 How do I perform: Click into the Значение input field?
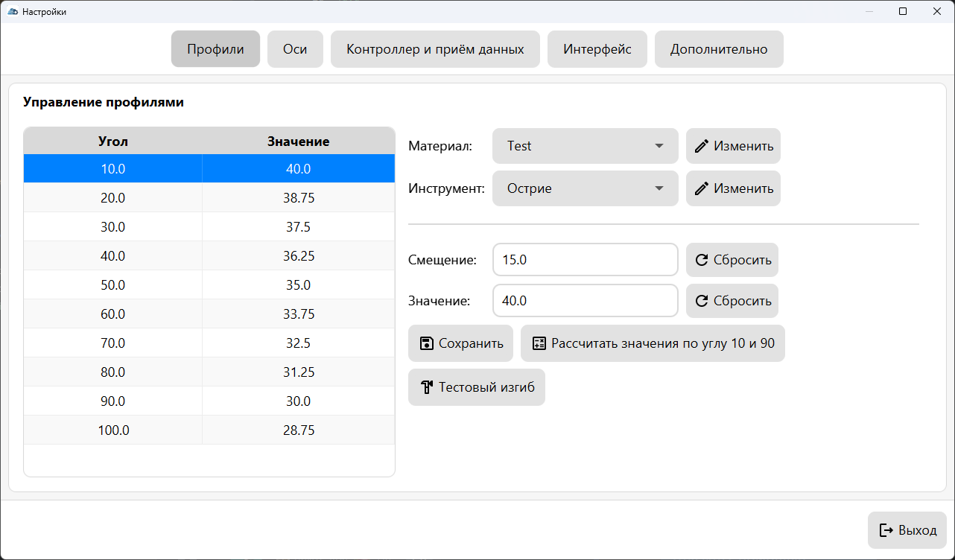click(585, 301)
